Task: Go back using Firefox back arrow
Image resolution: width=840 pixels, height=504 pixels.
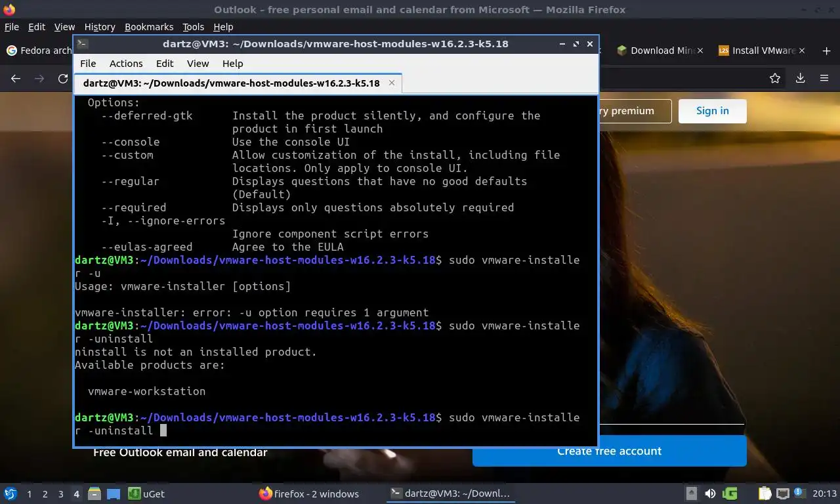Action: [x=16, y=78]
